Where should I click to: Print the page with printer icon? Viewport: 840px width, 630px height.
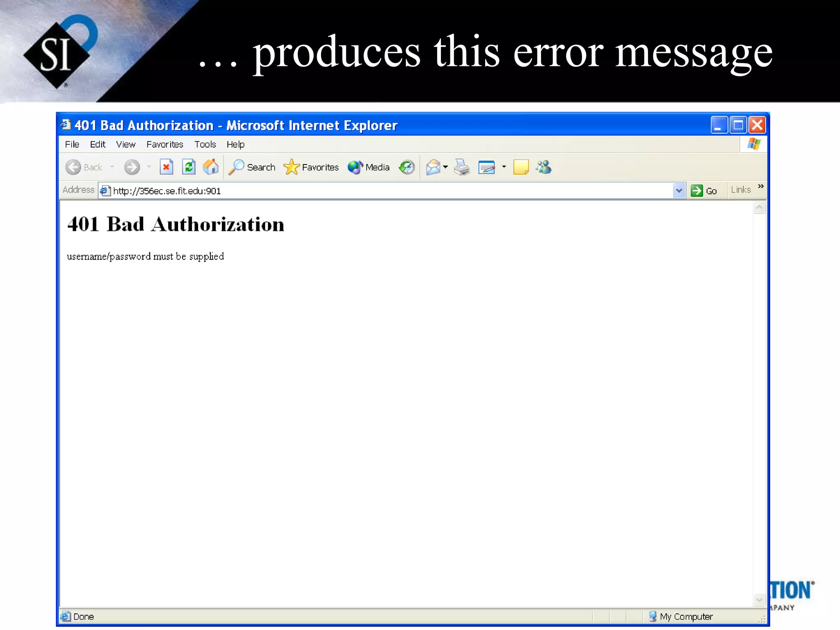coord(462,167)
